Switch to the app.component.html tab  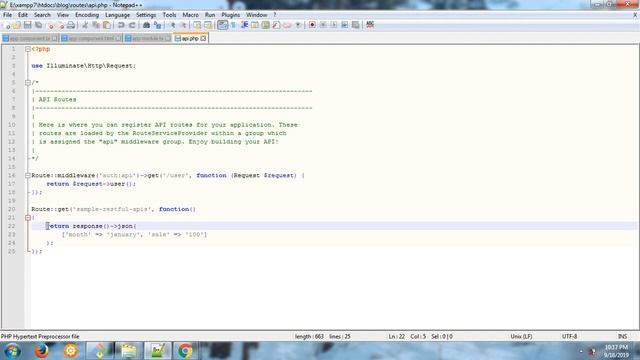[x=91, y=38]
